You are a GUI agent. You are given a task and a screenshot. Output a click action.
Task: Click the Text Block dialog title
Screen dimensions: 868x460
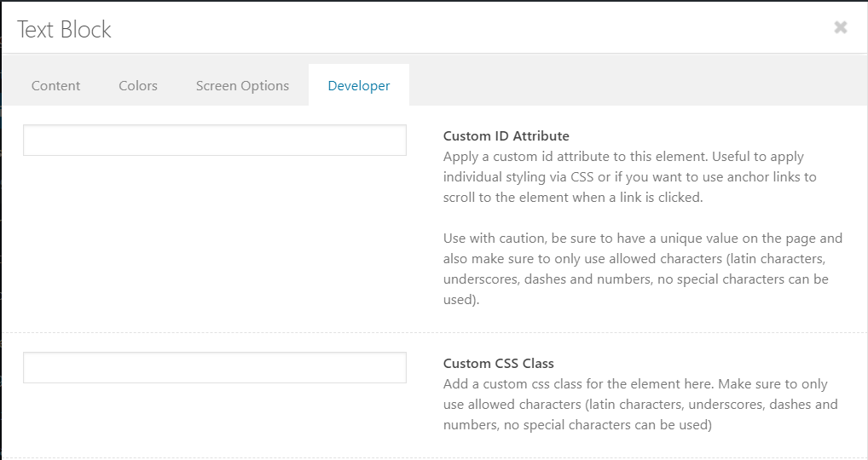click(x=65, y=30)
